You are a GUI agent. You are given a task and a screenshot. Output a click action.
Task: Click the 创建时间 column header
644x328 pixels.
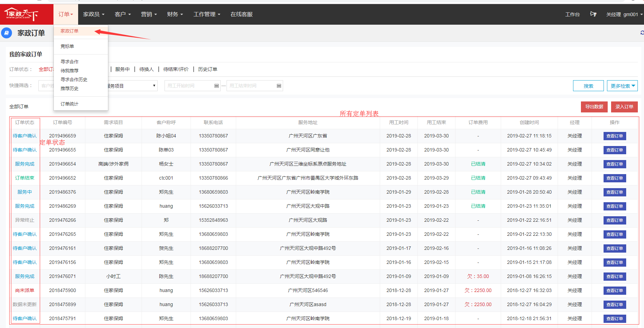[529, 122]
